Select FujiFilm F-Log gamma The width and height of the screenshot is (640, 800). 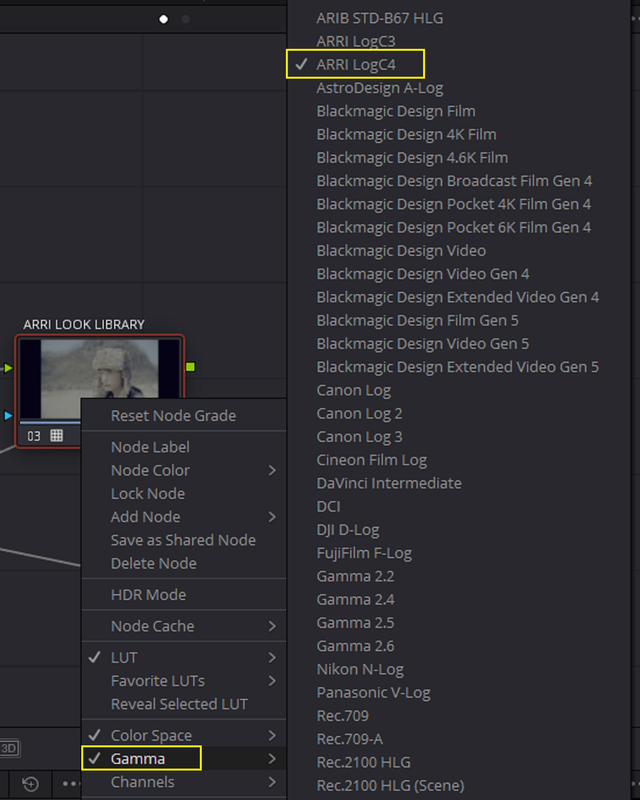[364, 553]
